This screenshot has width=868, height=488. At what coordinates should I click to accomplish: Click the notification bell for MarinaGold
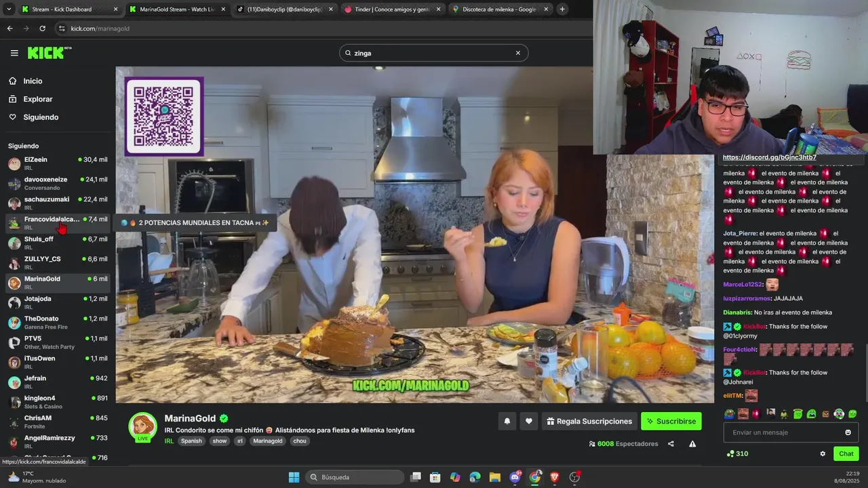507,421
